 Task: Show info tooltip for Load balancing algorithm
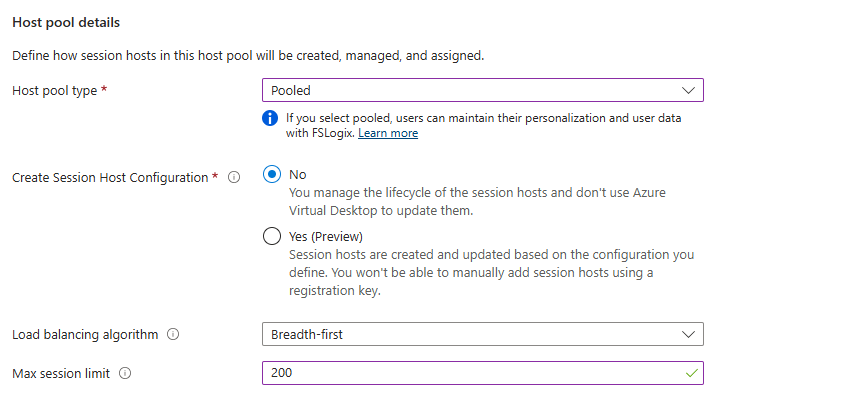pyautogui.click(x=173, y=335)
